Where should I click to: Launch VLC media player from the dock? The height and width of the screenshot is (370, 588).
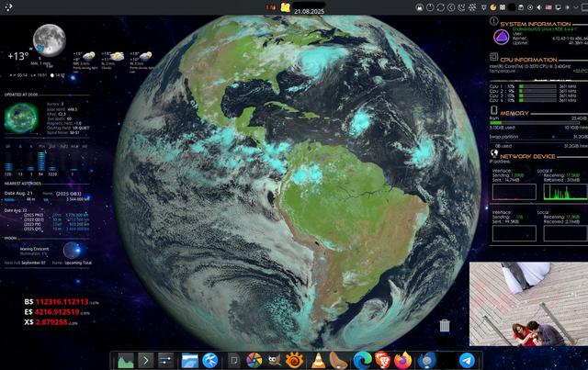(319, 361)
